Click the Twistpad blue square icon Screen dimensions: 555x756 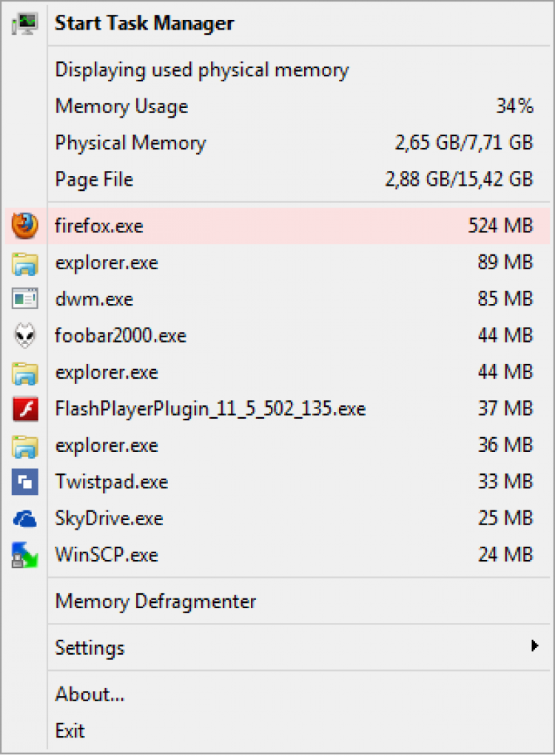tap(24, 482)
